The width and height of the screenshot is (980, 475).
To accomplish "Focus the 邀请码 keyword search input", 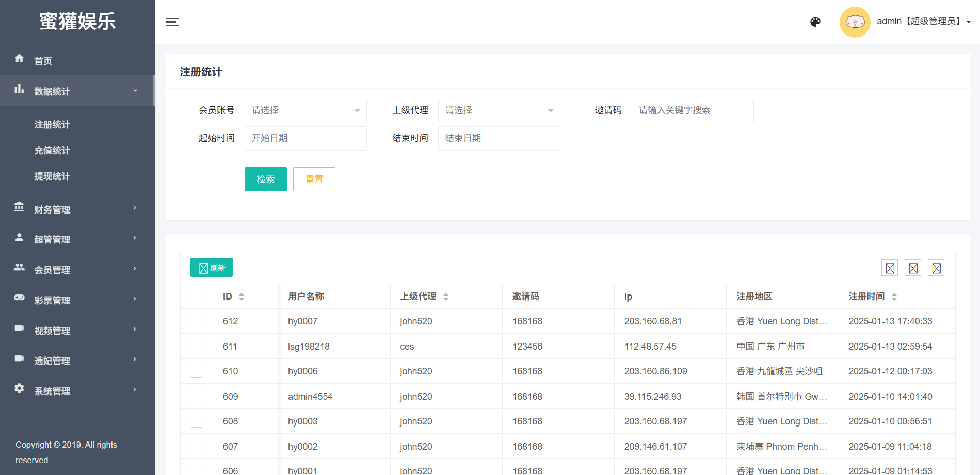I will coord(692,110).
